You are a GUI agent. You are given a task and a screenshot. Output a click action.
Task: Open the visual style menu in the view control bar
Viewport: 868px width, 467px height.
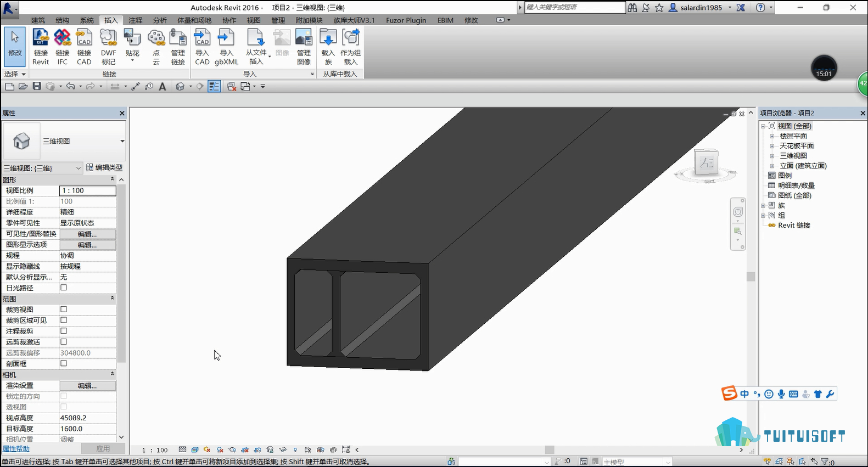pos(195,450)
